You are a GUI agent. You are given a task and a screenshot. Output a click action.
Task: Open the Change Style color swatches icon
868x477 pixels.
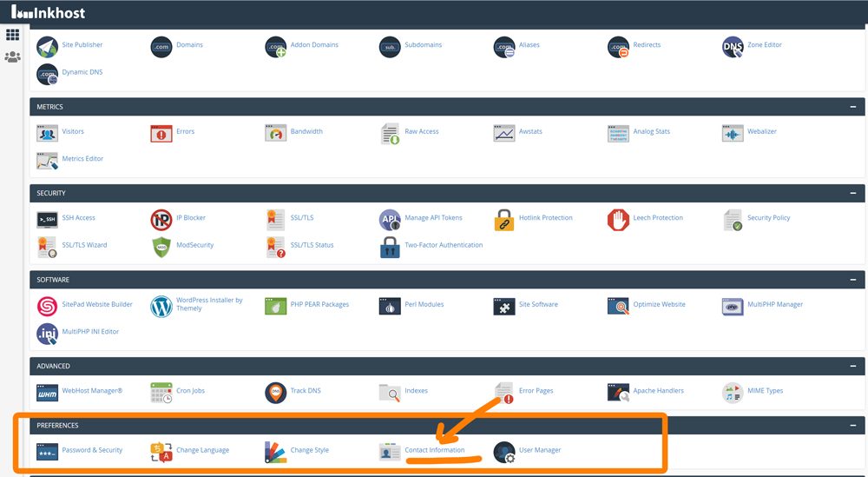pos(276,452)
